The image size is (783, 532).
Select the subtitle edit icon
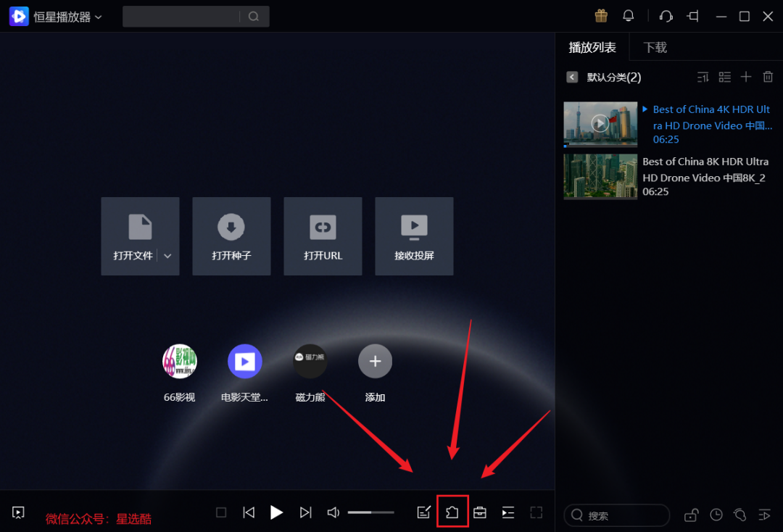(424, 512)
